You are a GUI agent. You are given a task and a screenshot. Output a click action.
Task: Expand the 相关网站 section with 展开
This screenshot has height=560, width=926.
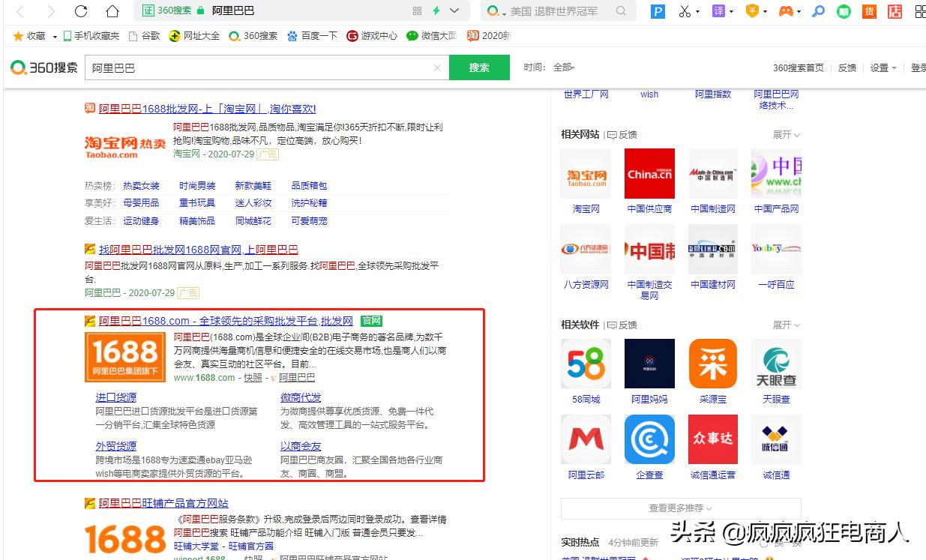[787, 135]
